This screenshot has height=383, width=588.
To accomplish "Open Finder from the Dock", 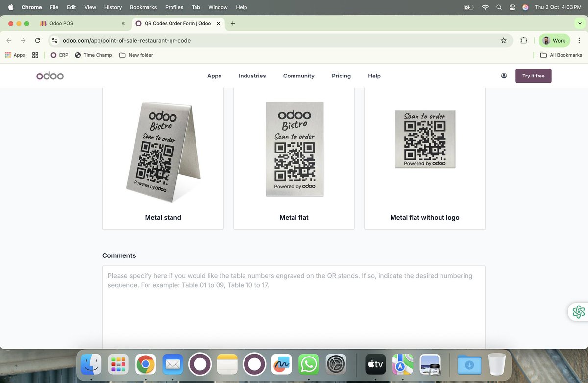I will tap(91, 364).
